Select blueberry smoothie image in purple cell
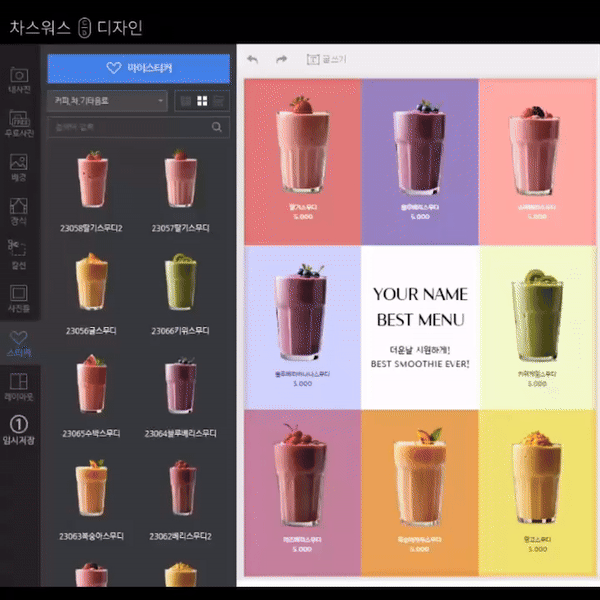The width and height of the screenshot is (600, 600). pos(419,148)
